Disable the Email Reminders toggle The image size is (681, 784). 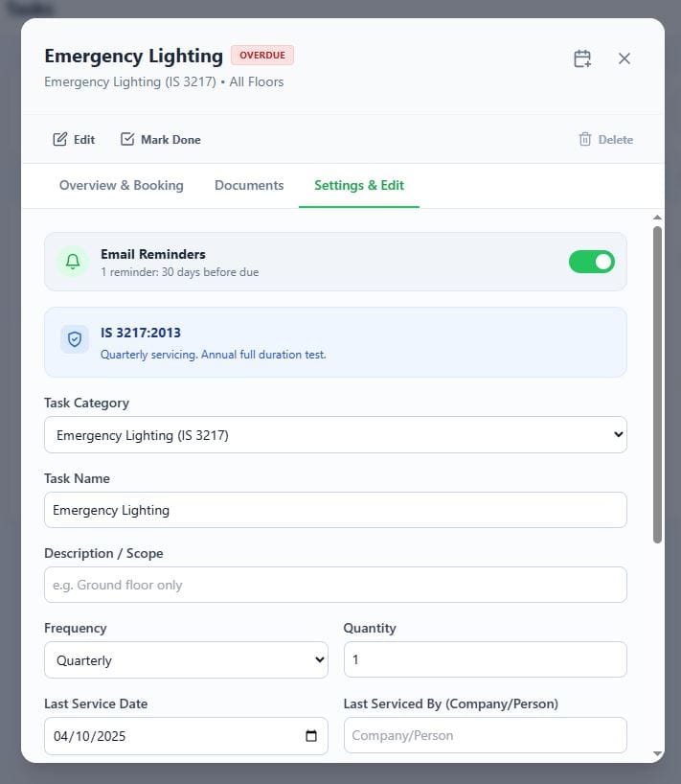pyautogui.click(x=591, y=262)
